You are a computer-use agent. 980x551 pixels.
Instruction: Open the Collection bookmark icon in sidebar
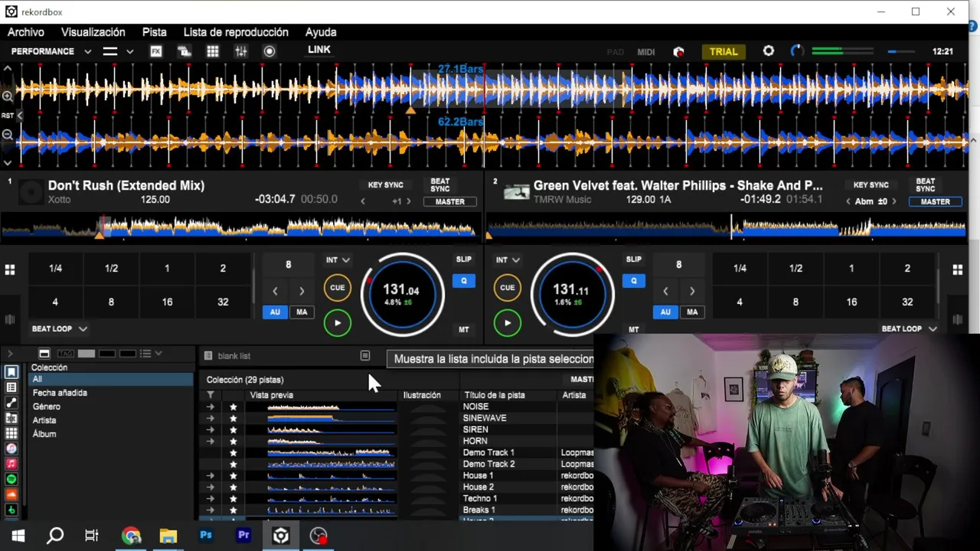(11, 373)
